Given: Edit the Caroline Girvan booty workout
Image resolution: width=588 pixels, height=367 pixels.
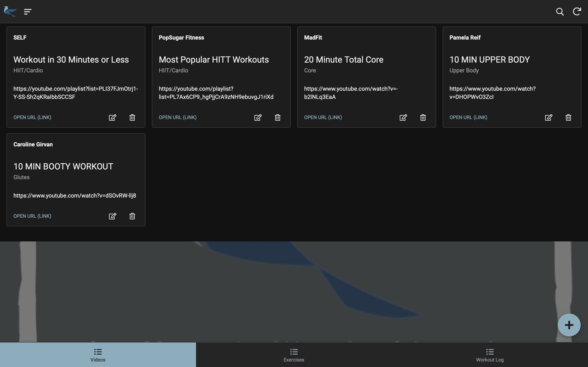Looking at the screenshot, I should (112, 216).
